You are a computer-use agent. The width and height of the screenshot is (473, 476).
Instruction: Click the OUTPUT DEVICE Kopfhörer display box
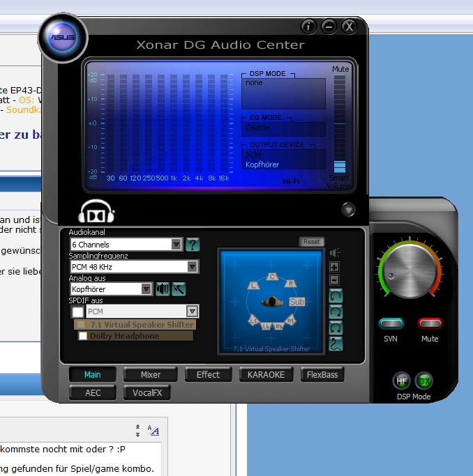pyautogui.click(x=283, y=159)
